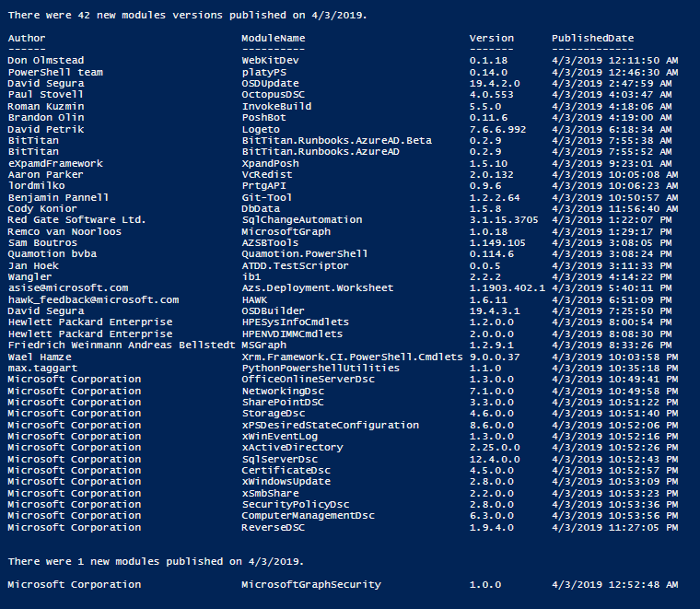Screen dimensions: 700x609
Task: Select the InvokeBuild module name
Action: pyautogui.click(x=276, y=106)
